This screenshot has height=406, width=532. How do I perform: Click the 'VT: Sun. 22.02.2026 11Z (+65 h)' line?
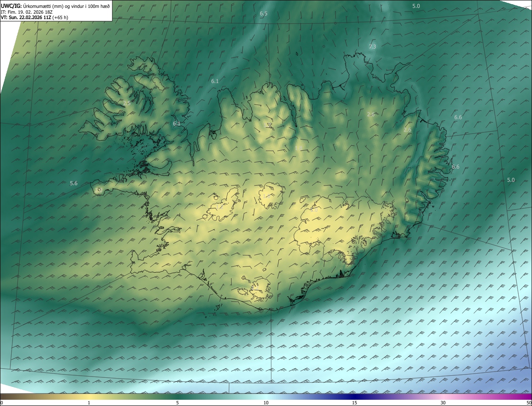tap(34, 17)
